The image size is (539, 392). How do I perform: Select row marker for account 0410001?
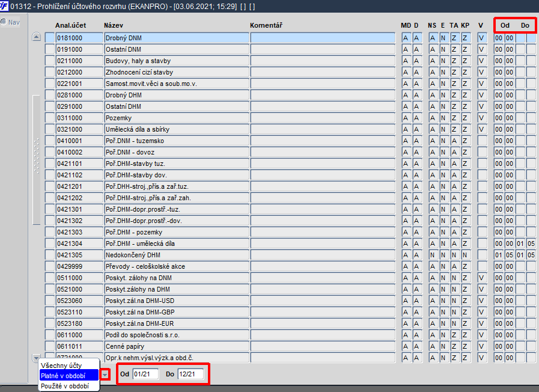point(50,141)
